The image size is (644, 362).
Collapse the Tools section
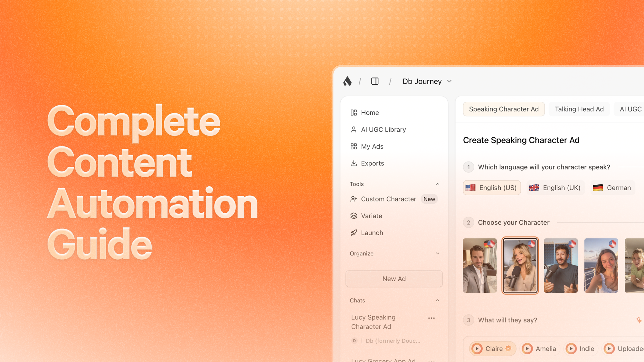coord(437,184)
